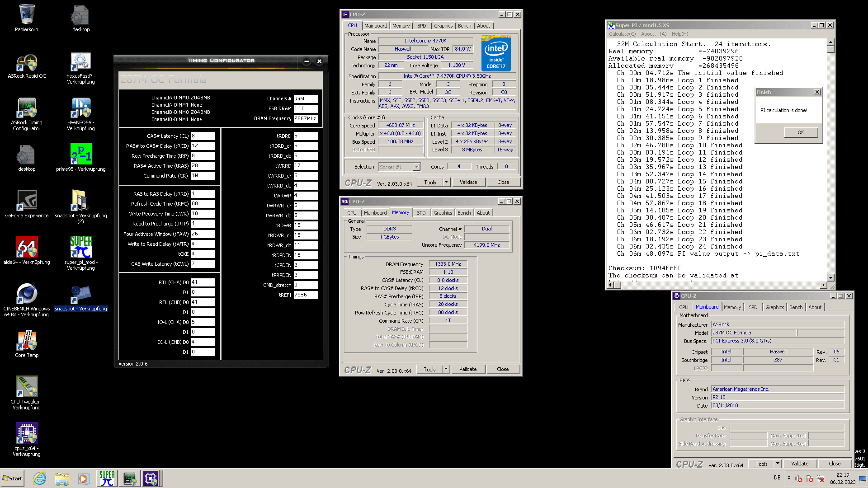Screen dimensions: 868x488
Task: Click the Intel Core i7 logo
Action: 496,53
